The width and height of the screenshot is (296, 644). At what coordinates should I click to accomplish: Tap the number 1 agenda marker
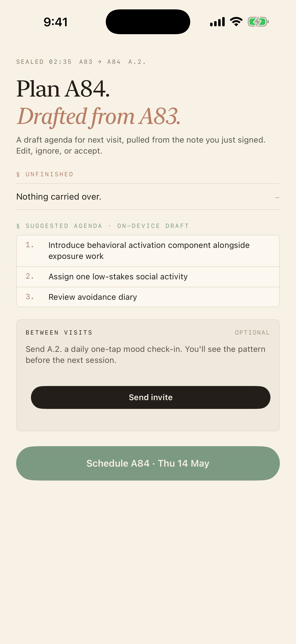[30, 245]
